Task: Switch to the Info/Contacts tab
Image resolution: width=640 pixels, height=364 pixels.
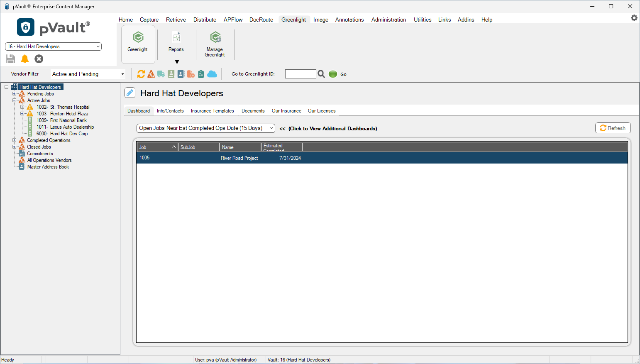Action: 170,111
